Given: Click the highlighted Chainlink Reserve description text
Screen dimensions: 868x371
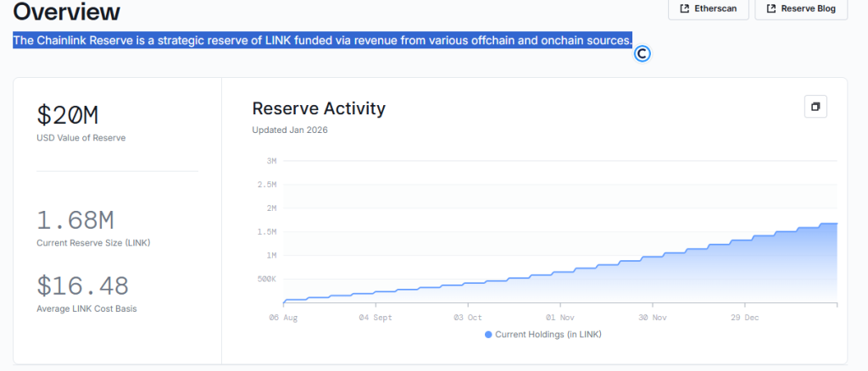Looking at the screenshot, I should pyautogui.click(x=322, y=40).
